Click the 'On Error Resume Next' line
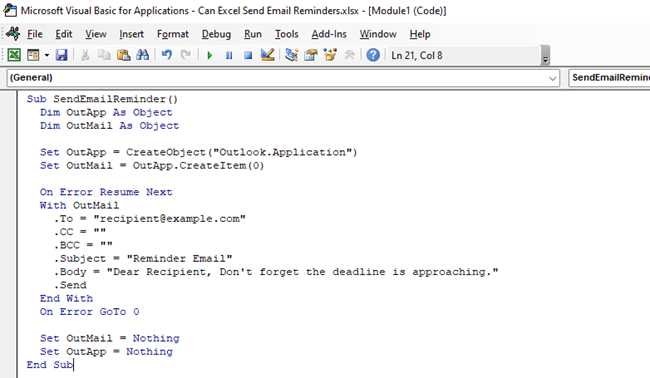Screen dimensions: 650x378 106,192
